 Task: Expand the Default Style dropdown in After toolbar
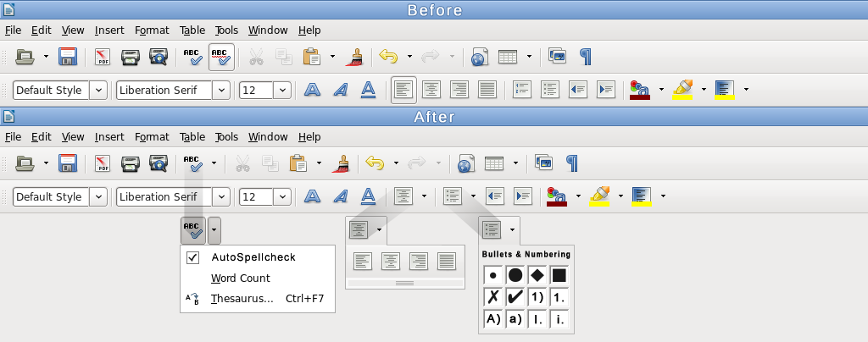click(x=98, y=196)
